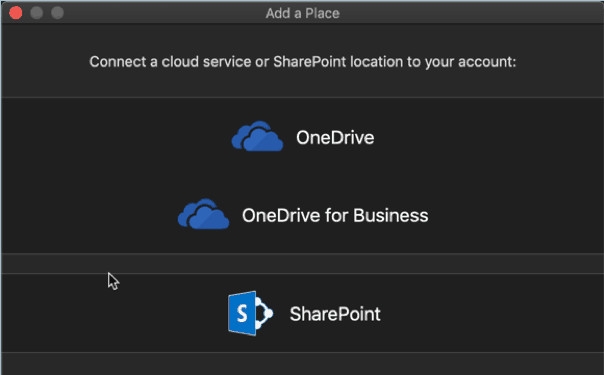Pick the SharePoint label text
Screen dimensions: 604x375
tap(335, 314)
